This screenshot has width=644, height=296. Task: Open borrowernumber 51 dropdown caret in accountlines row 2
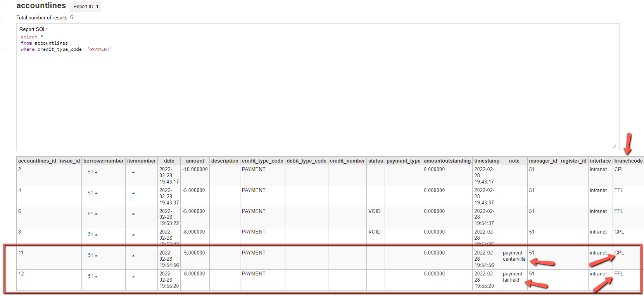click(x=96, y=172)
